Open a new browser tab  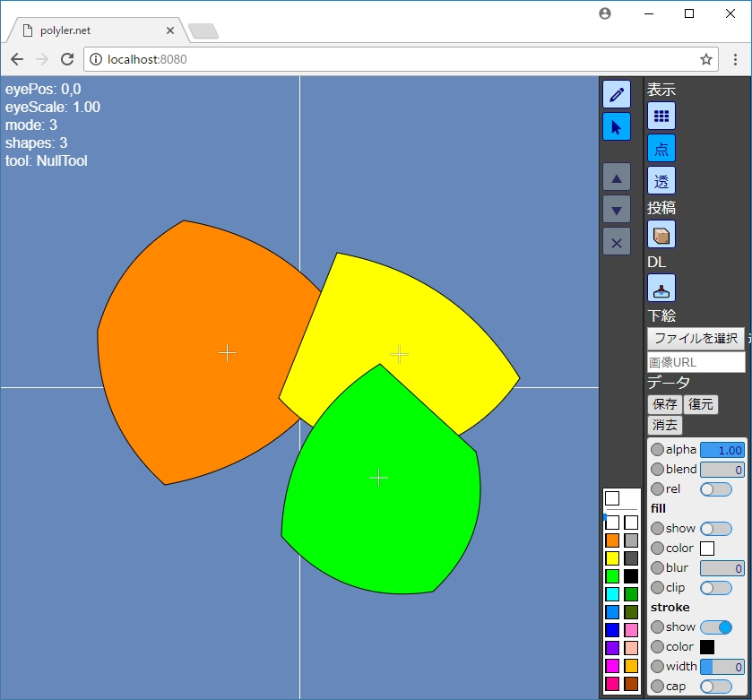(x=203, y=31)
